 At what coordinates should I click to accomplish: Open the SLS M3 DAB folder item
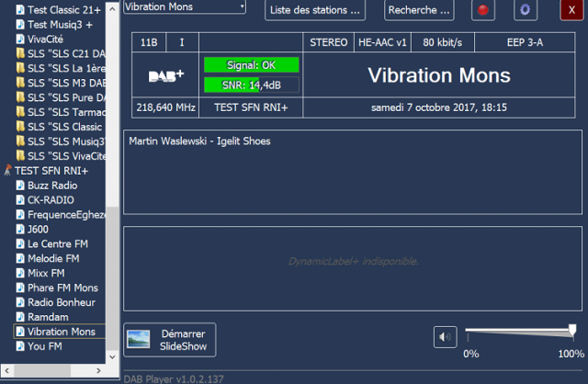(x=61, y=83)
